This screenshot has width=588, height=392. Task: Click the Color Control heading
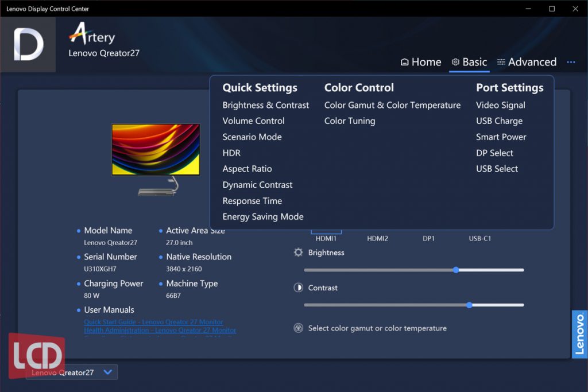pos(359,88)
